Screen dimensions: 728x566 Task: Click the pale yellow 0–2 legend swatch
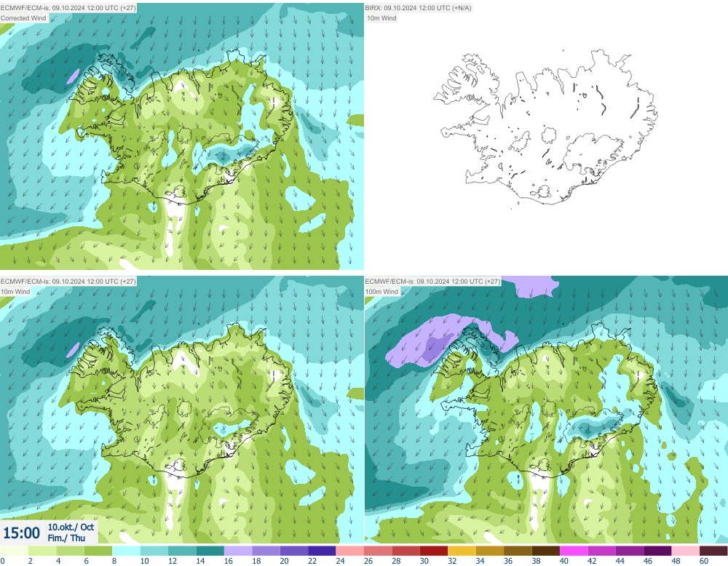click(x=14, y=551)
